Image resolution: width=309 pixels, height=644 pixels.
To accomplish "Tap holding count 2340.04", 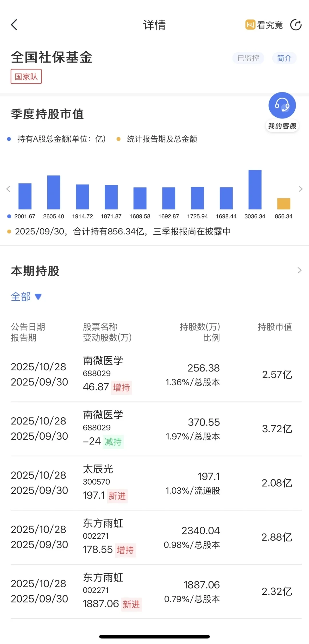I will [201, 531].
